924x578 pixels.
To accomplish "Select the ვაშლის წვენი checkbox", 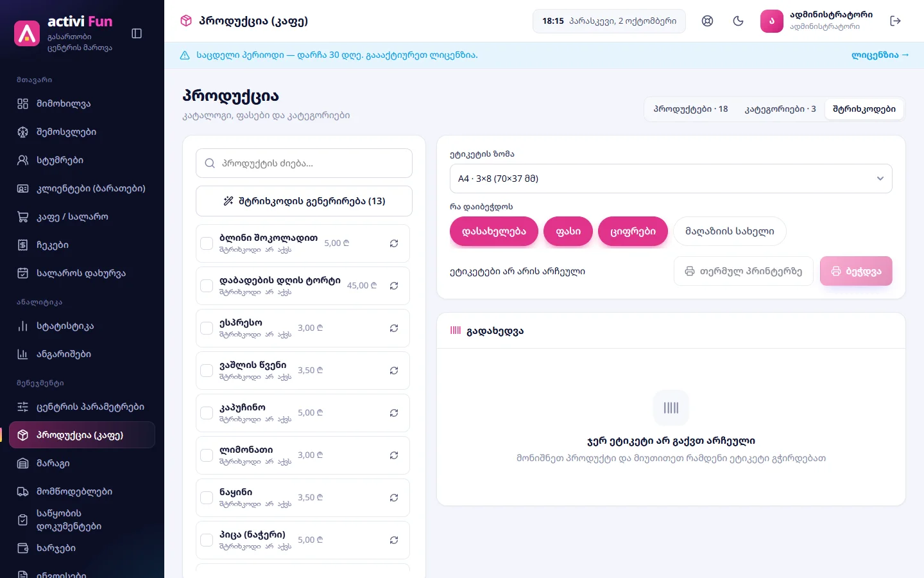I will pos(207,371).
